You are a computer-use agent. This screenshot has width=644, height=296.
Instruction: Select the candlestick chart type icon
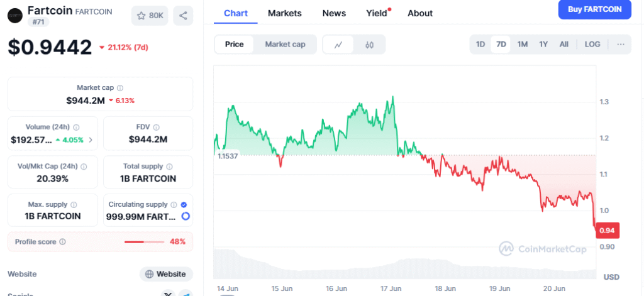369,45
